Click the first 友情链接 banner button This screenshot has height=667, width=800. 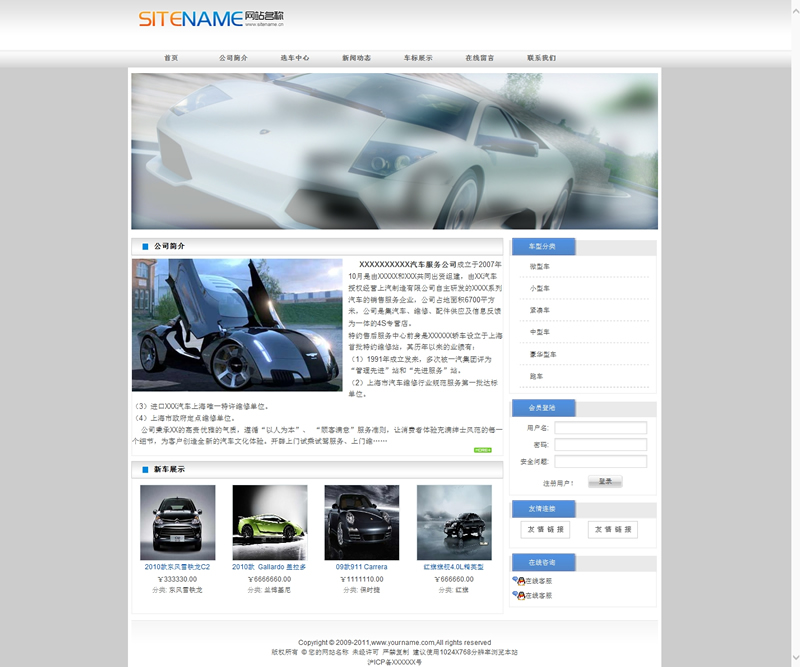click(x=545, y=529)
